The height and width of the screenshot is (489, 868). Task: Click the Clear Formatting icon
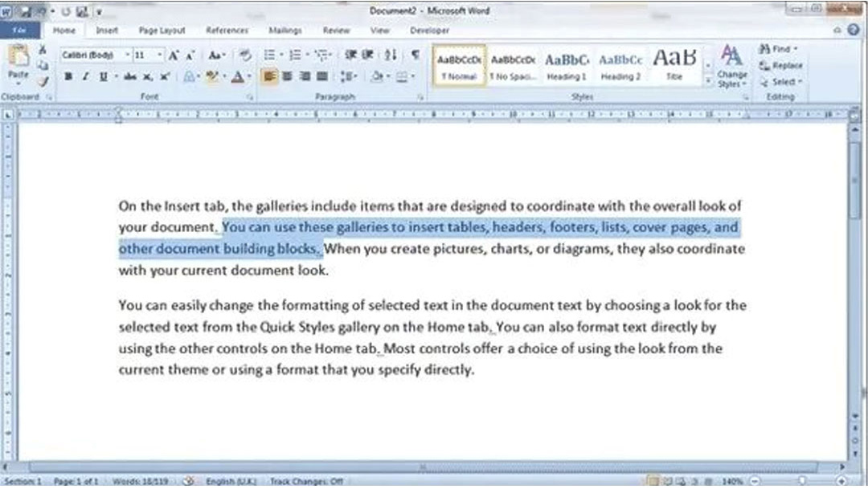tap(245, 55)
